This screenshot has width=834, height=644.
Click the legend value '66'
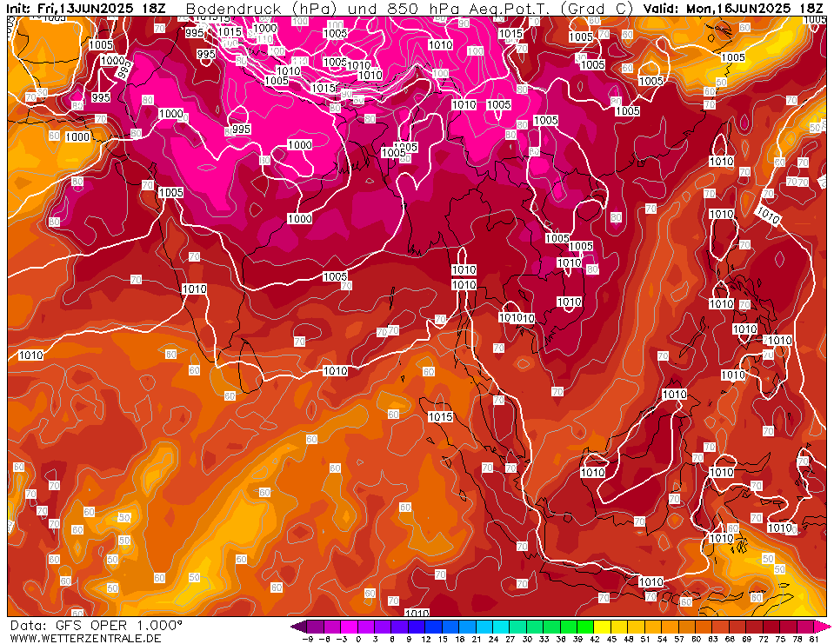[731, 639]
